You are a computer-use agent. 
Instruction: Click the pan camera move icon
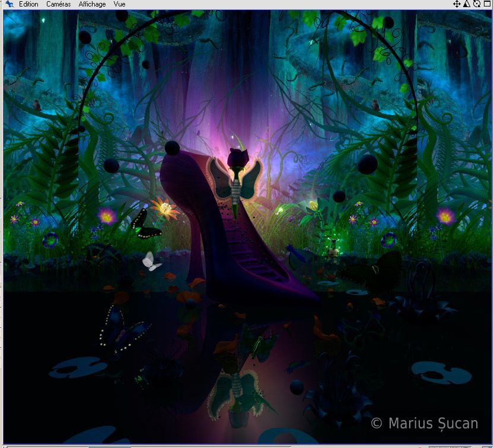(457, 4)
